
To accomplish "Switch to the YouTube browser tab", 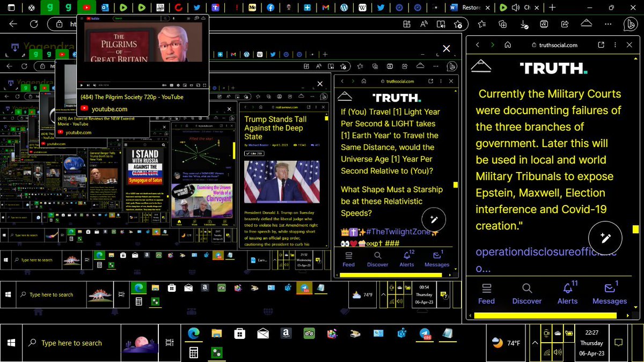I will pyautogui.click(x=86, y=8).
